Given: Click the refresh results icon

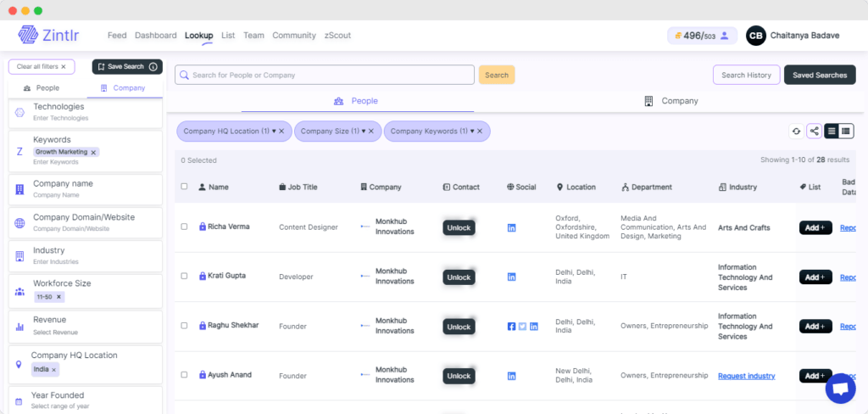Looking at the screenshot, I should 796,131.
